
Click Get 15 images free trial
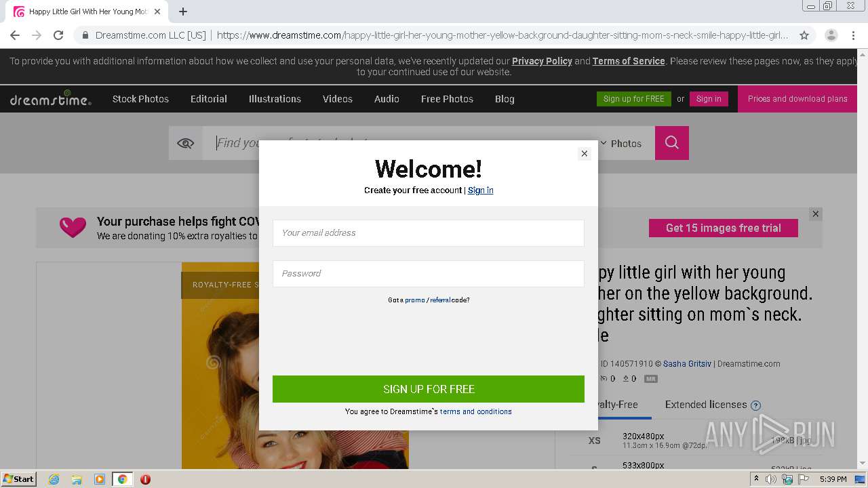click(724, 228)
